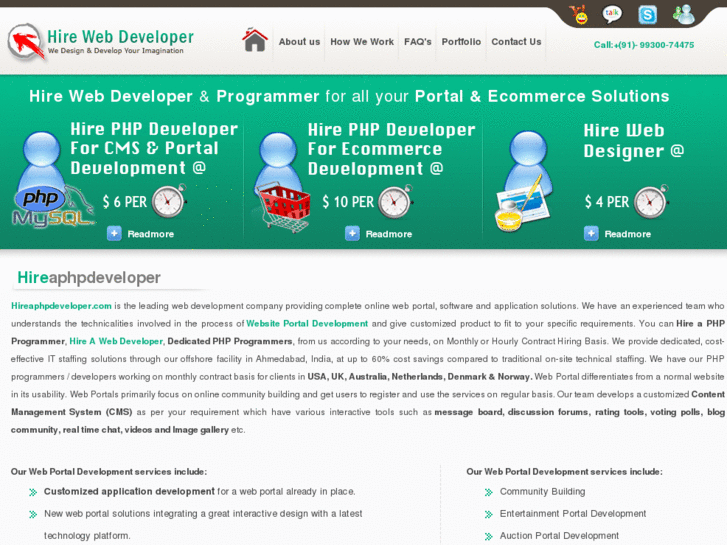Click the $ 6 PER price text
Image resolution: width=727 pixels, height=545 pixels.
point(124,202)
